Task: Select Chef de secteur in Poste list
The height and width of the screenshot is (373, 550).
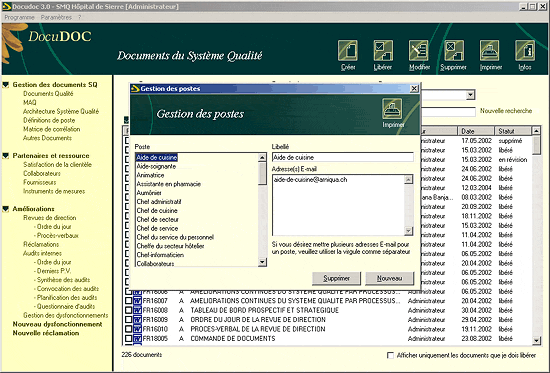Action: pos(157,219)
